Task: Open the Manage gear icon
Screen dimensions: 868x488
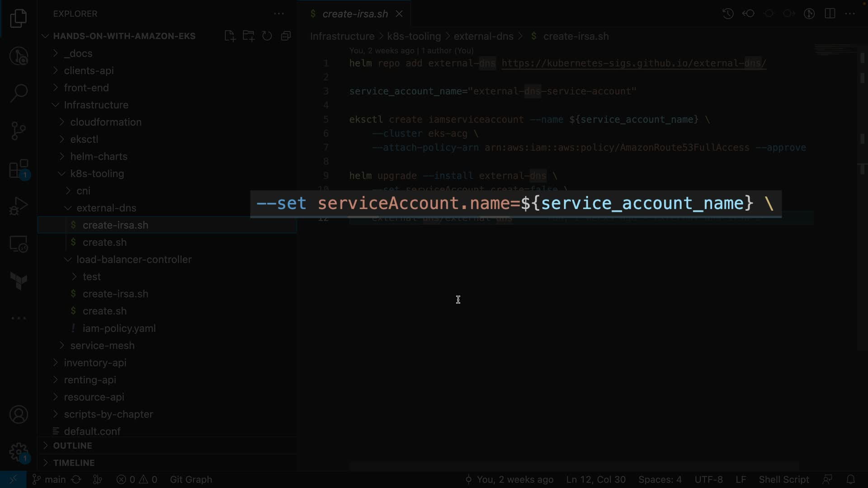Action: click(x=19, y=452)
